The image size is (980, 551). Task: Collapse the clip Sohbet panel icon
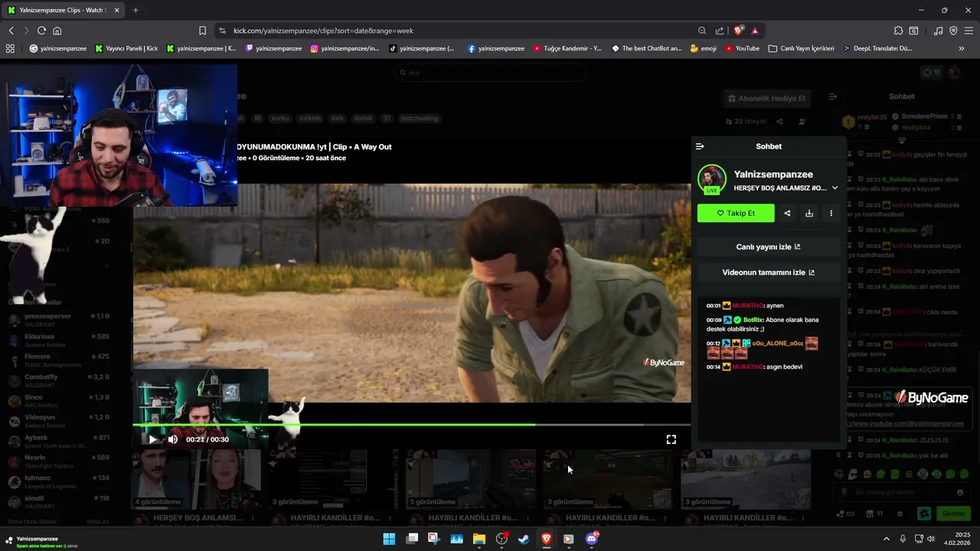[x=700, y=146]
